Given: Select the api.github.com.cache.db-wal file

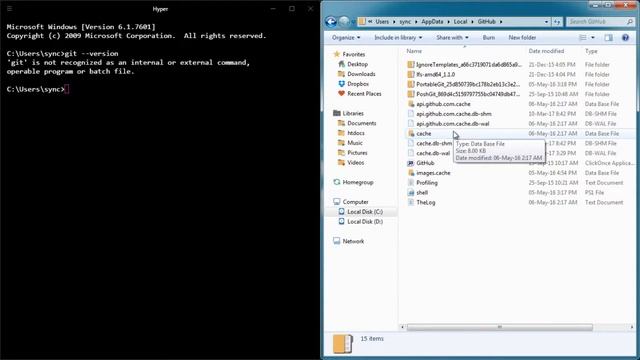Looking at the screenshot, I should (448, 124).
